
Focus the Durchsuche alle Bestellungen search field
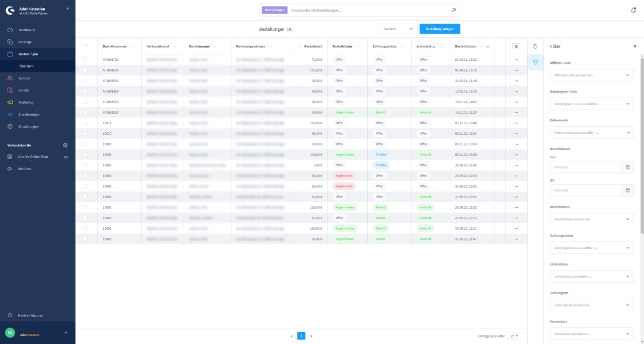[x=369, y=10]
